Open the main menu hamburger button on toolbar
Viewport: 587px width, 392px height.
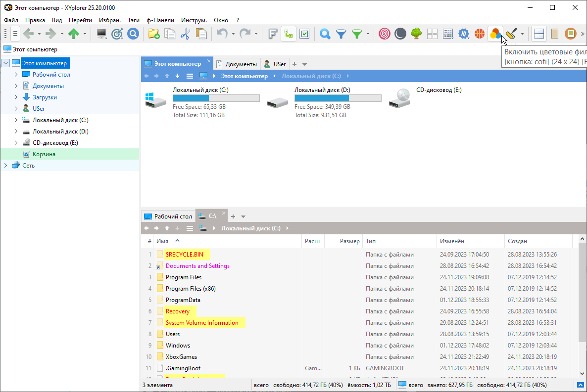15,34
